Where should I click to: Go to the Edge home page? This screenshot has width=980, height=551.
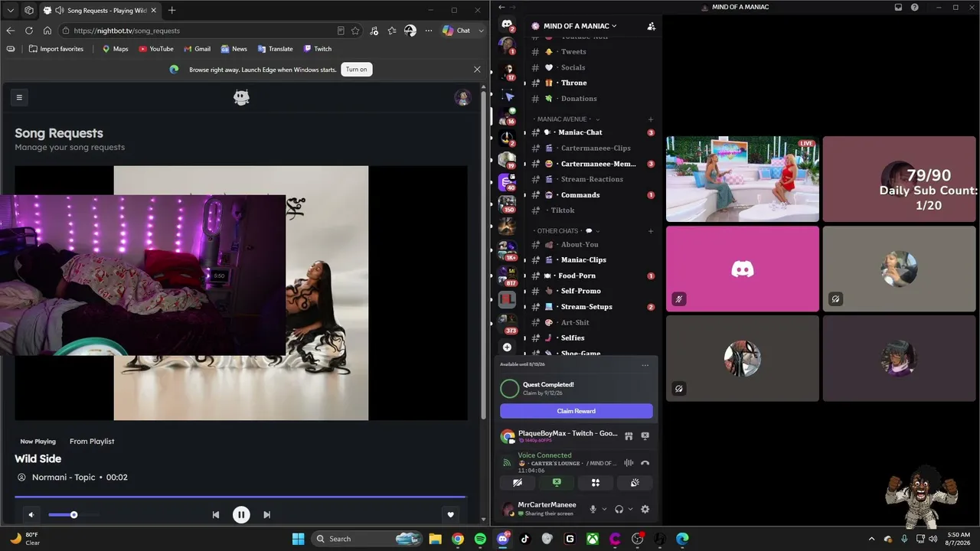point(47,31)
